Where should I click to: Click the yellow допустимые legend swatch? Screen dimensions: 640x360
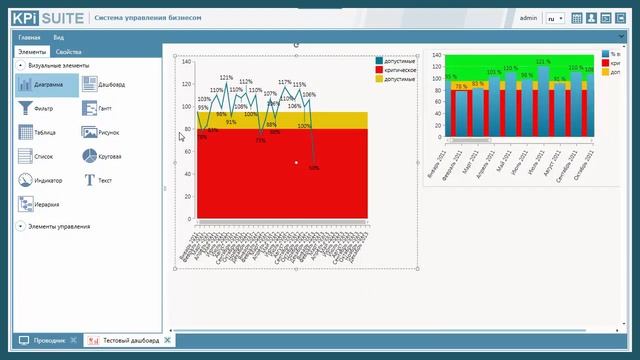[379, 79]
